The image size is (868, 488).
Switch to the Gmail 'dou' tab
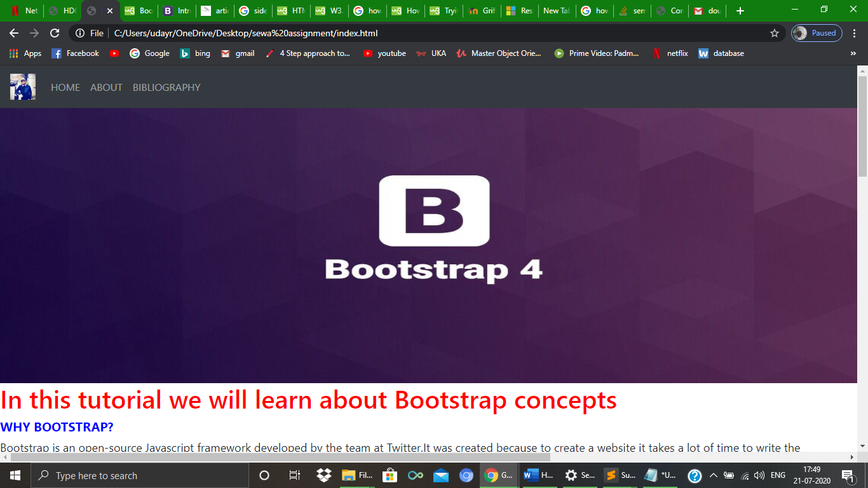707,11
